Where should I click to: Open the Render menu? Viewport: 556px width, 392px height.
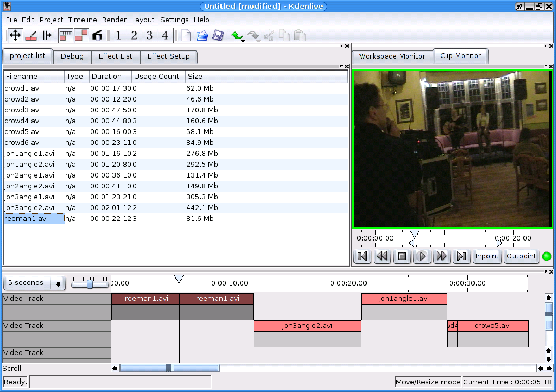[114, 20]
